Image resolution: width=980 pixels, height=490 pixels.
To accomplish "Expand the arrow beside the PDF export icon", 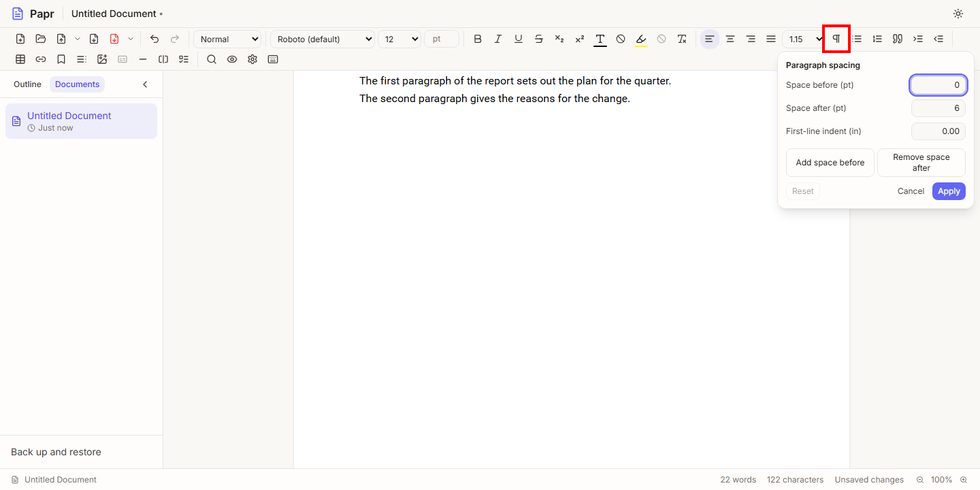I will coord(131,39).
